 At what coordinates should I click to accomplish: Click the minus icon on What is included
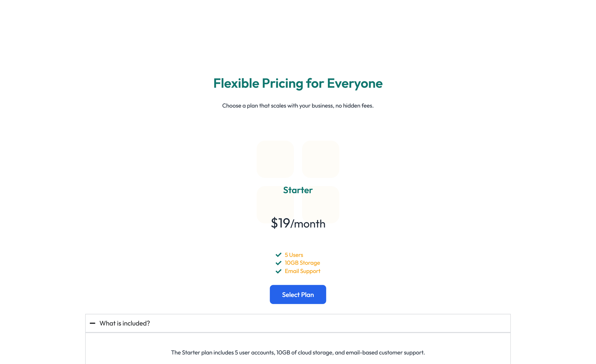click(x=93, y=323)
